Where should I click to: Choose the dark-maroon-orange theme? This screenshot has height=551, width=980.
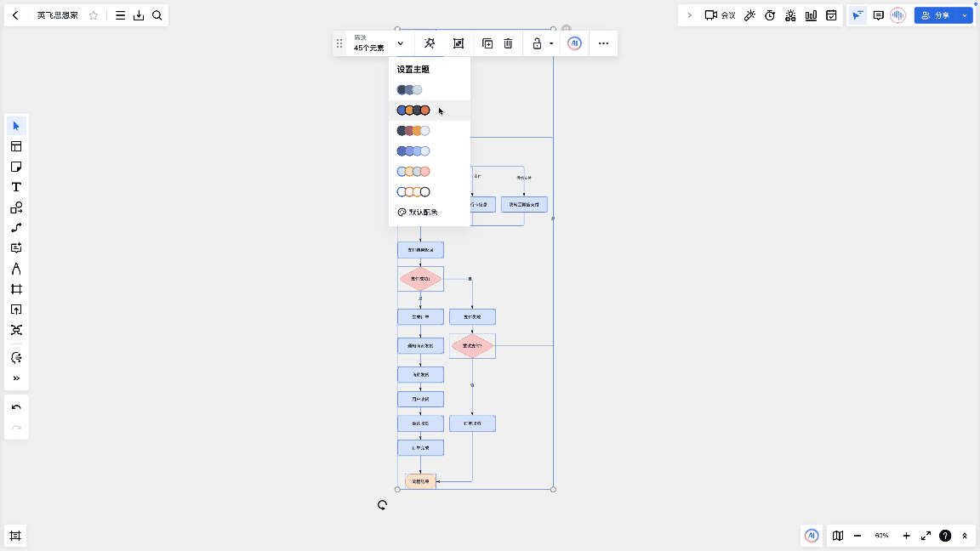(413, 131)
